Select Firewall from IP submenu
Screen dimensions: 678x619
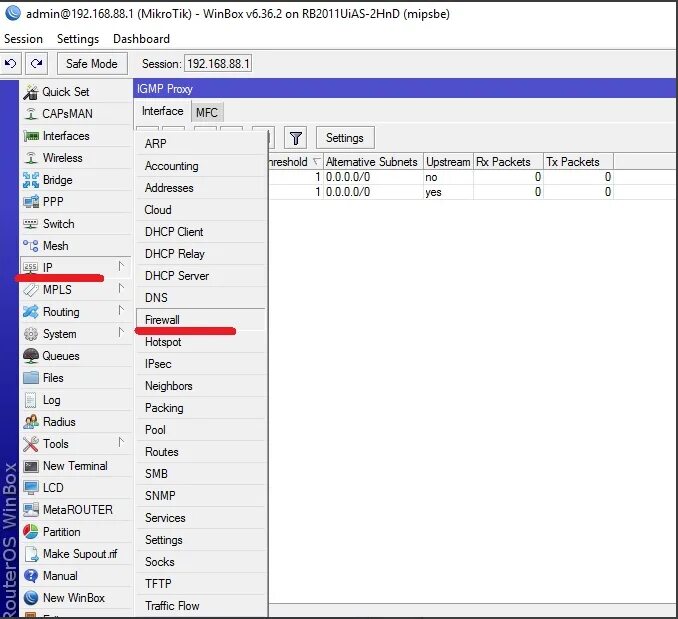[x=201, y=320]
